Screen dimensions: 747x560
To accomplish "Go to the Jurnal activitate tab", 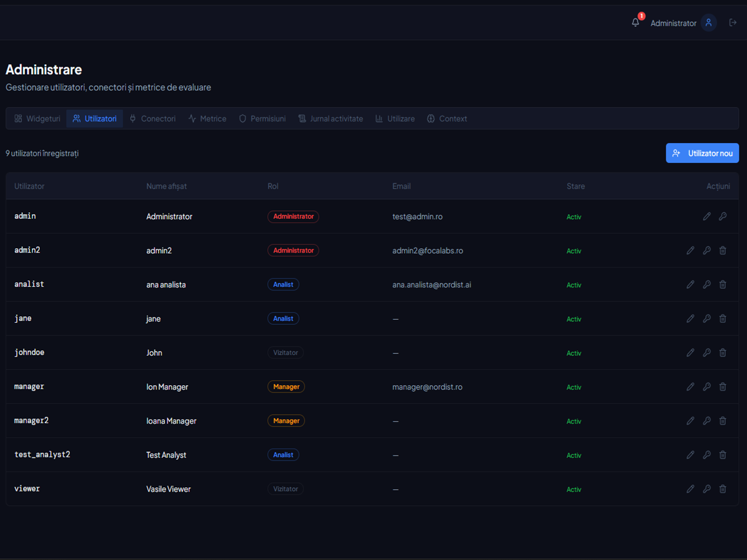I will click(331, 118).
